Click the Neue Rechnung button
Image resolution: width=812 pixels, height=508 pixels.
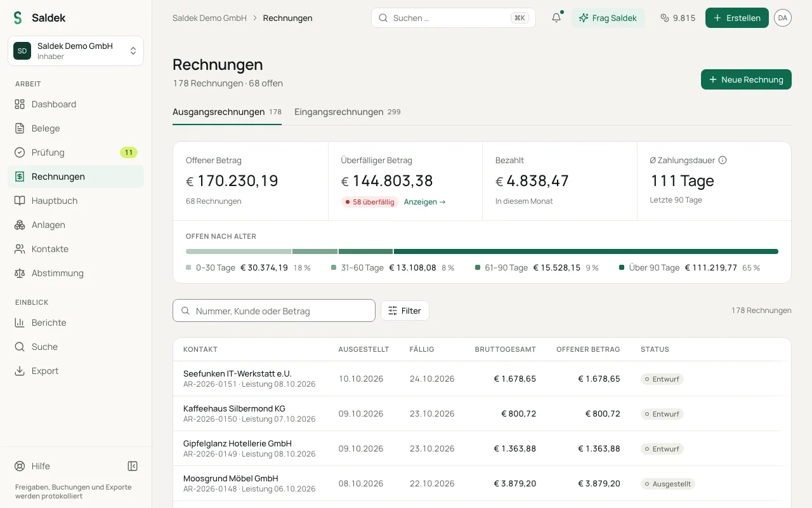coord(746,79)
